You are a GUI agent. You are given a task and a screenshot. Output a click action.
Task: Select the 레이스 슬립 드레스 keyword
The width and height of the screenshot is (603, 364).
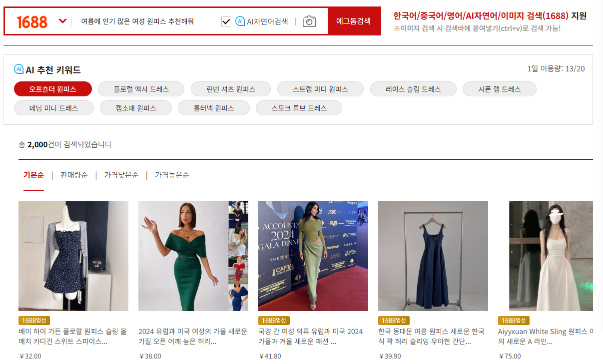point(413,89)
